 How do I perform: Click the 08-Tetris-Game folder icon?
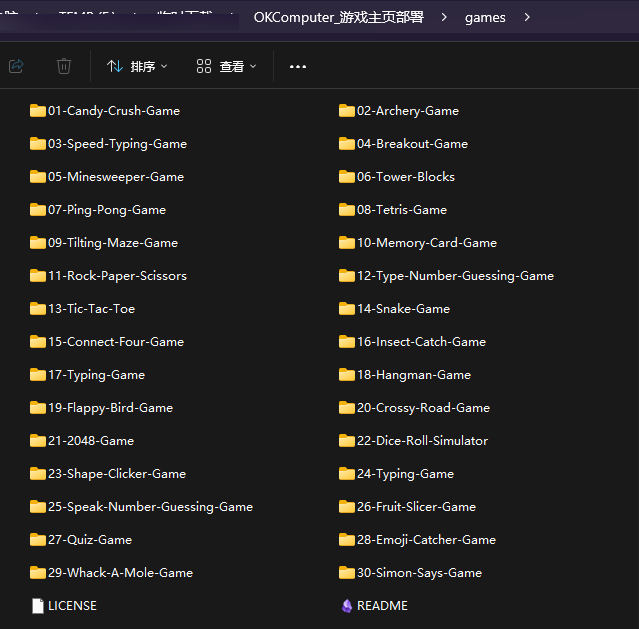pos(347,210)
